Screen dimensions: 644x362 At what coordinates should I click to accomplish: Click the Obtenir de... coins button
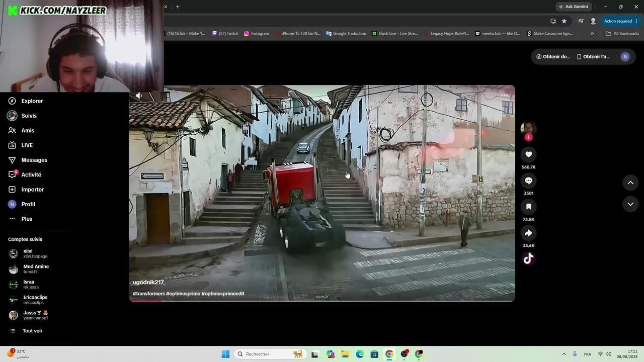tap(553, 57)
